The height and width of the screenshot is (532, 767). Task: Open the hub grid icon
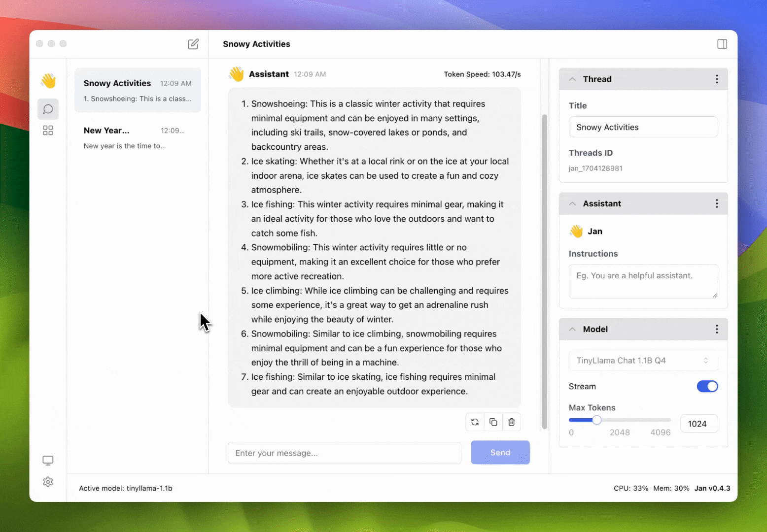(x=48, y=131)
